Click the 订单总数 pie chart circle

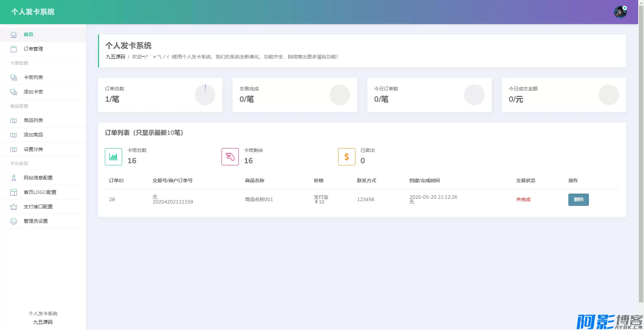[205, 95]
